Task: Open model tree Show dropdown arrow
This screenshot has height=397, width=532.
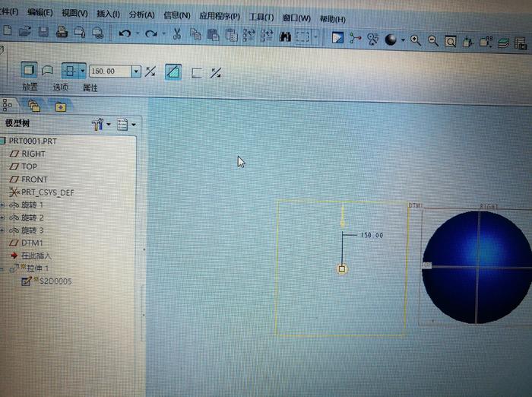Action: coord(133,125)
